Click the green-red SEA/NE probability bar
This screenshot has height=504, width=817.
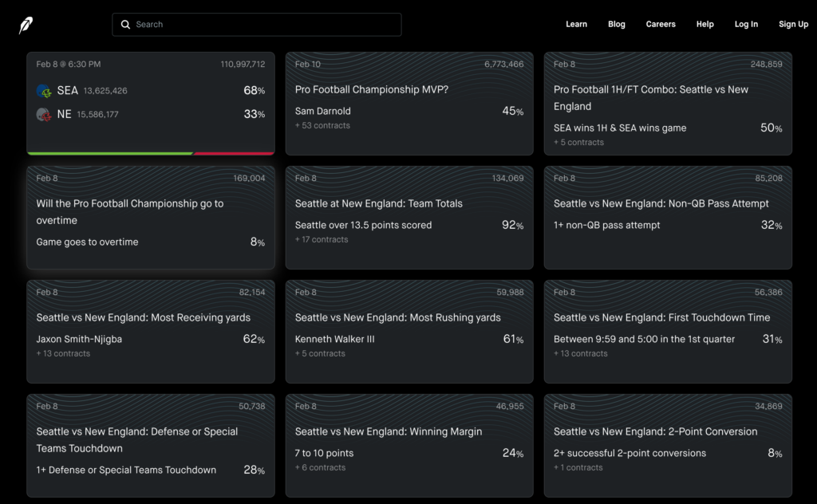(x=151, y=153)
